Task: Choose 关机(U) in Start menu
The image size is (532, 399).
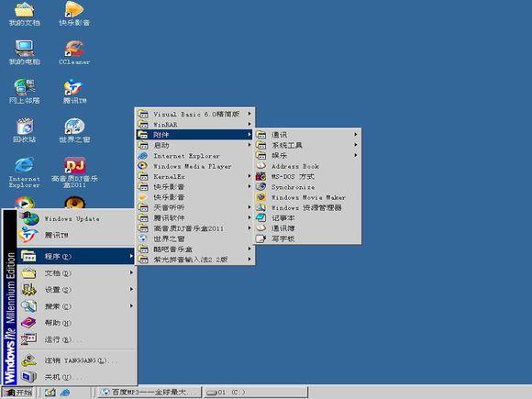Action: [77, 377]
